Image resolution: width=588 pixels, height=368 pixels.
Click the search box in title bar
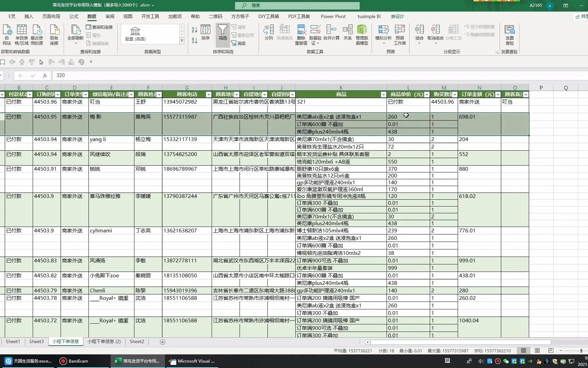pyautogui.click(x=297, y=5)
